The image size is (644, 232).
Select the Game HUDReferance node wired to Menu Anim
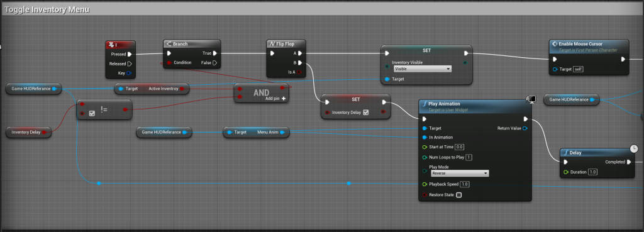point(164,132)
